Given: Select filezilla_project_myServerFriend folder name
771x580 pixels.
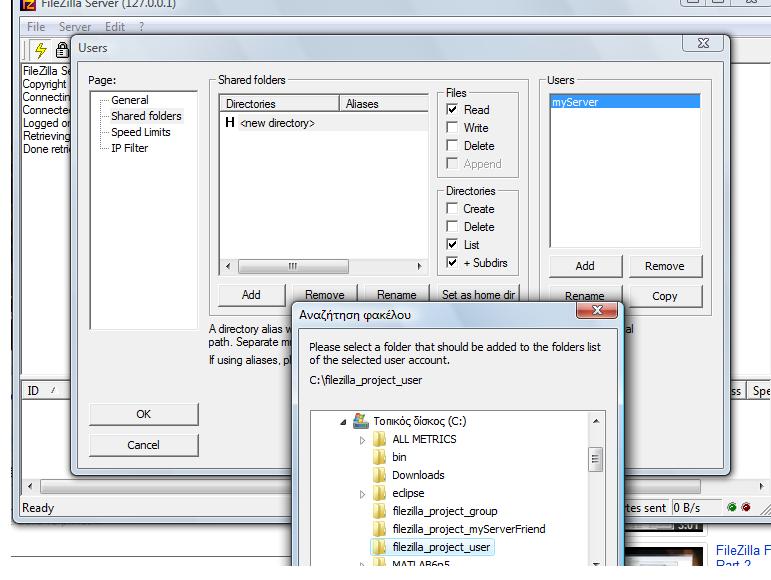Looking at the screenshot, I should coord(469,529).
